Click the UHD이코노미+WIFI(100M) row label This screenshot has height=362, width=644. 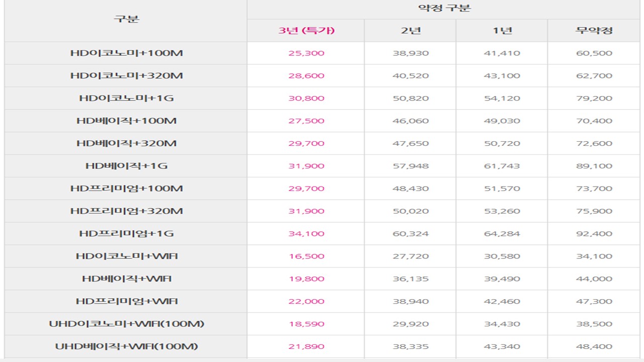click(126, 324)
